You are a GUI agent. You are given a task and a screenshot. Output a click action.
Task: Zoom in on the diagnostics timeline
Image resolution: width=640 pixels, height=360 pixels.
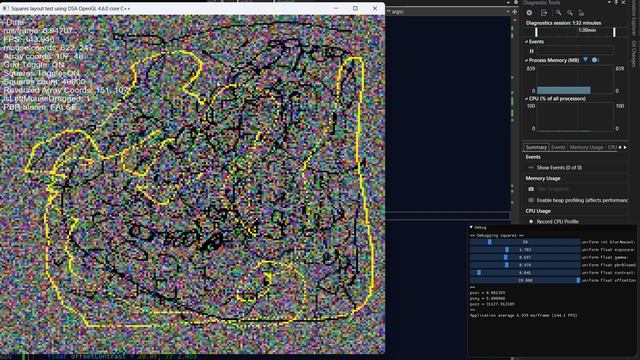[558, 13]
